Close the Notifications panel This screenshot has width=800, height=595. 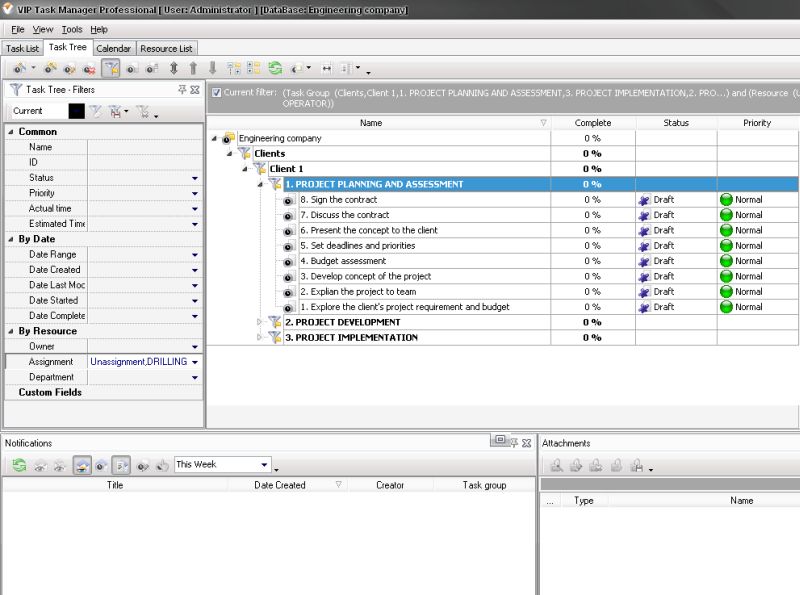[x=527, y=443]
